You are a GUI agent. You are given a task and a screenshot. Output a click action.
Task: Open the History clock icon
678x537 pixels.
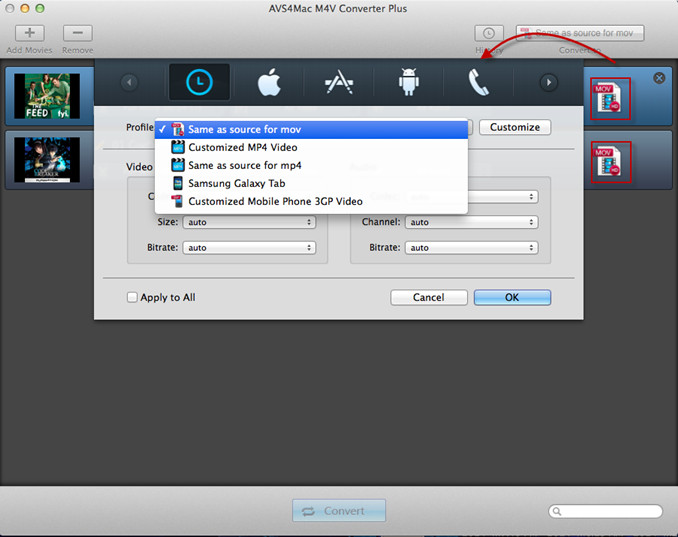click(x=489, y=33)
